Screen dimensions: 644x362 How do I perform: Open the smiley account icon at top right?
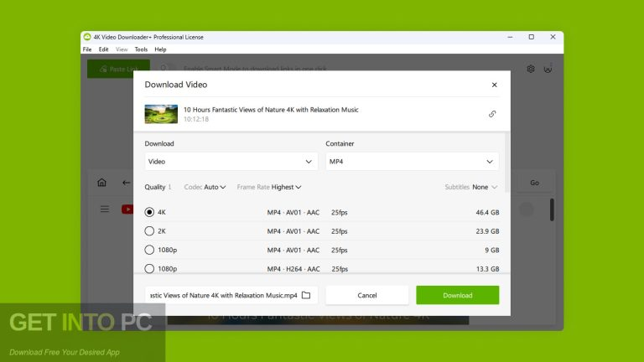(548, 69)
